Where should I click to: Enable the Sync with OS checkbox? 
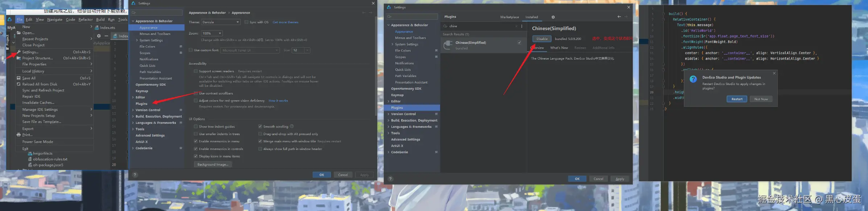pos(246,22)
